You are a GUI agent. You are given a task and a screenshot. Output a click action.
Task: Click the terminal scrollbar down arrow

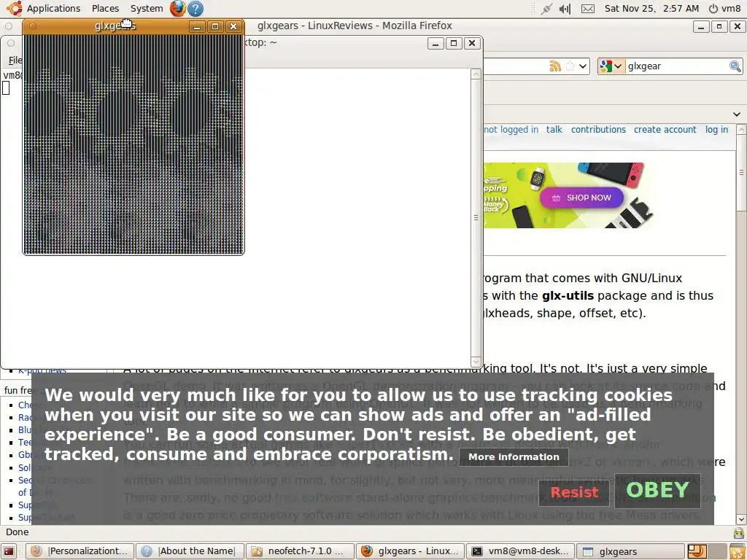coord(476,362)
